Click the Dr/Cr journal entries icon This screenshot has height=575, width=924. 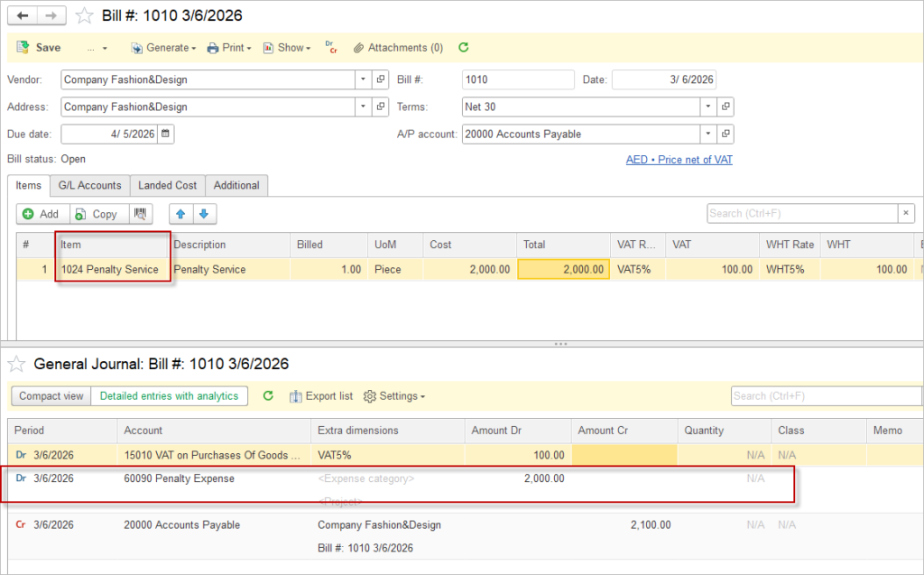click(x=329, y=47)
